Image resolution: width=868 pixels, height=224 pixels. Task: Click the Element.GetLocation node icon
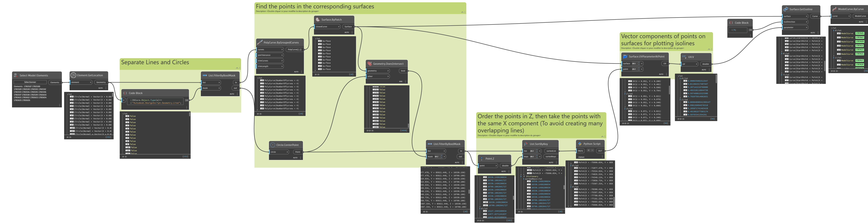coord(73,75)
